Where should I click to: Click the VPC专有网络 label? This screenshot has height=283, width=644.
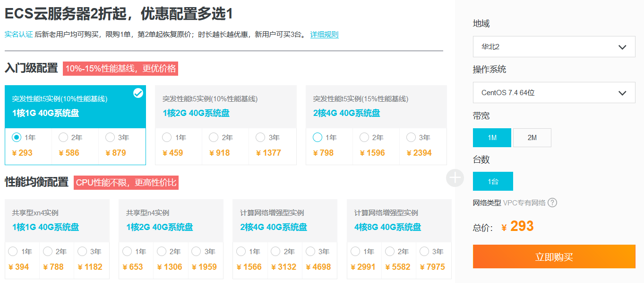pyautogui.click(x=524, y=203)
